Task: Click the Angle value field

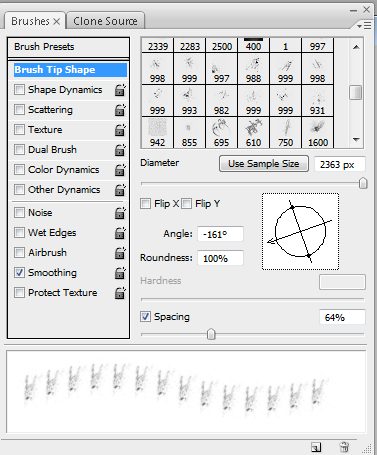Action: click(220, 234)
